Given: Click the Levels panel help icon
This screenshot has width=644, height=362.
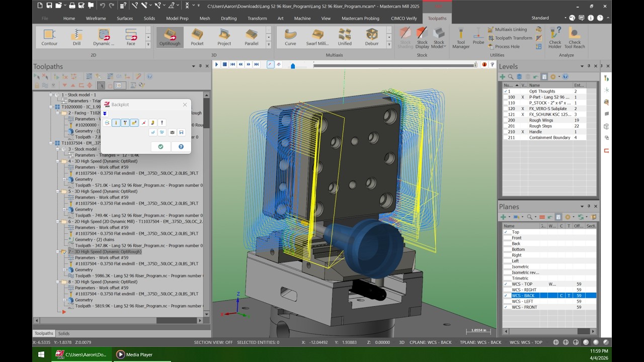Looking at the screenshot, I should coord(565,77).
